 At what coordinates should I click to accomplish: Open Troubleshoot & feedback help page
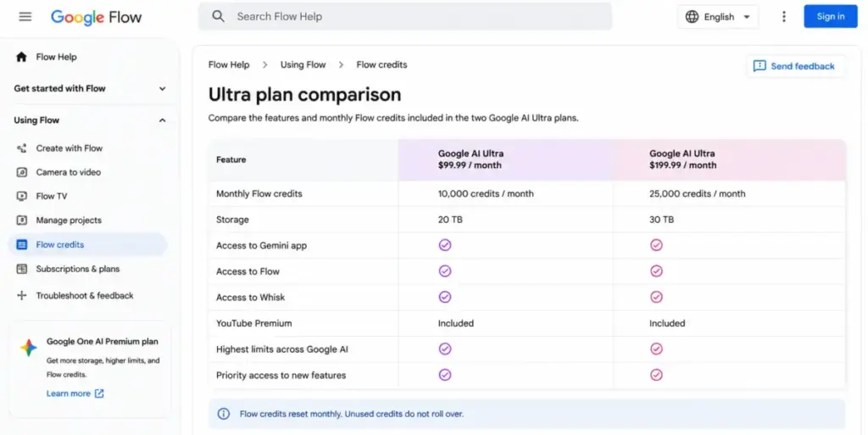coord(85,296)
